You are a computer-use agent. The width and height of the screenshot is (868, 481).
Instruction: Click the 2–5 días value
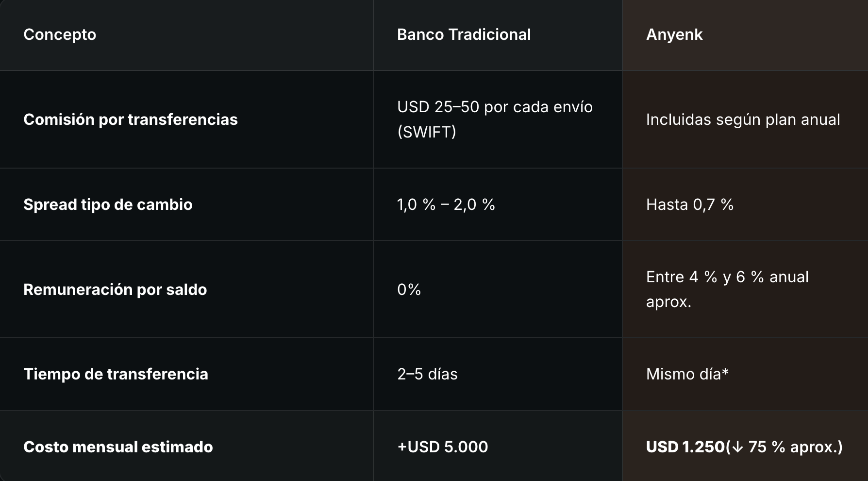click(427, 374)
